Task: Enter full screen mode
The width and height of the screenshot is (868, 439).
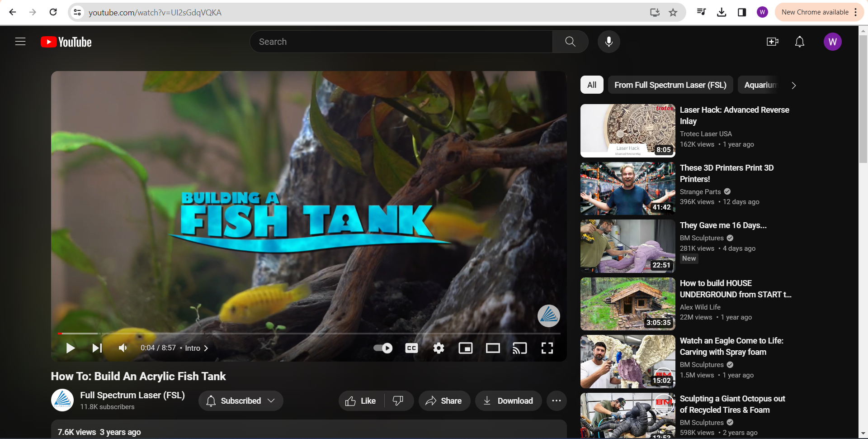Action: (547, 348)
